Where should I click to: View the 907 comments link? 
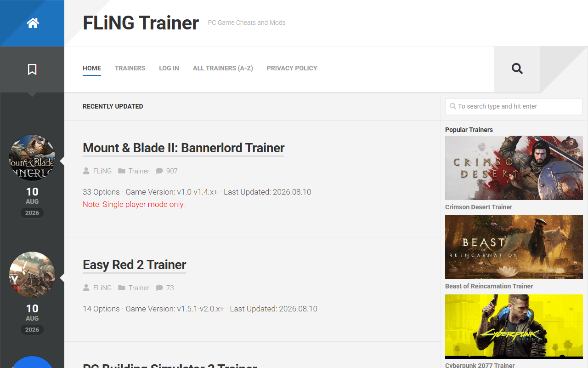coord(172,171)
